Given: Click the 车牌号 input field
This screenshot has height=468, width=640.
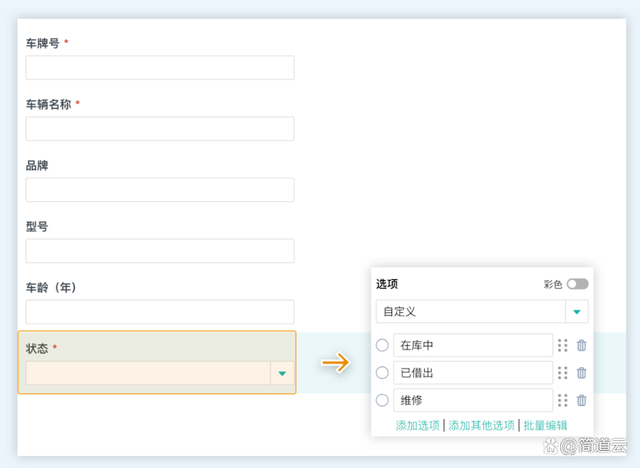Looking at the screenshot, I should 160,68.
